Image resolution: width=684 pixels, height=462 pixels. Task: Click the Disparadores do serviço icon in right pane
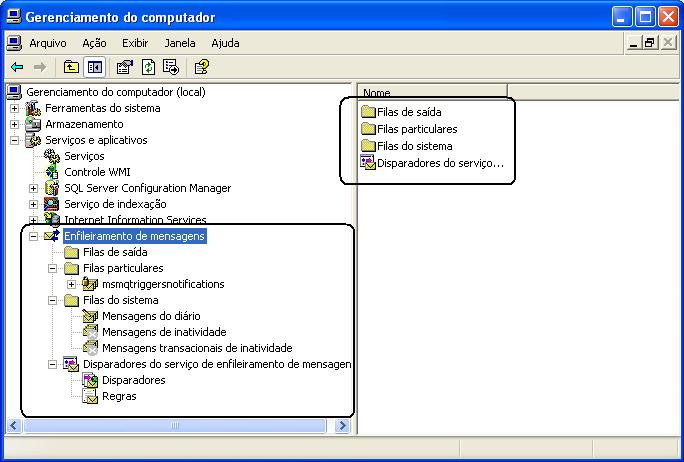(368, 162)
